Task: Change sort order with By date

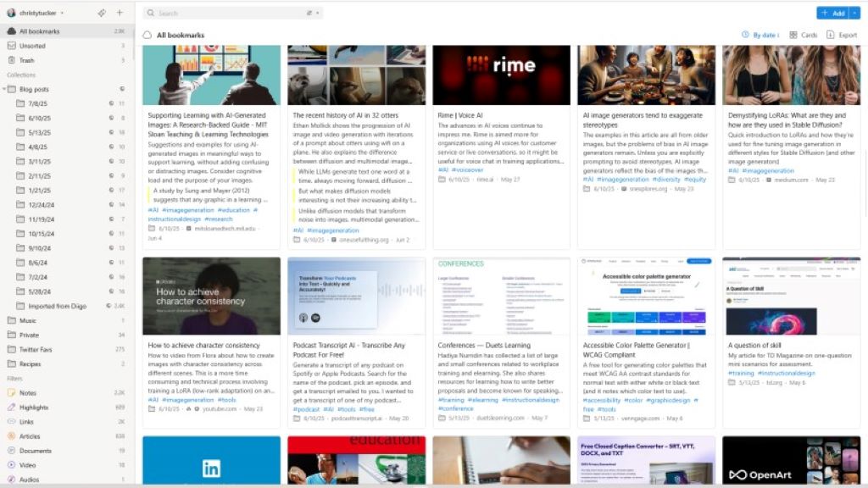Action: 760,35
